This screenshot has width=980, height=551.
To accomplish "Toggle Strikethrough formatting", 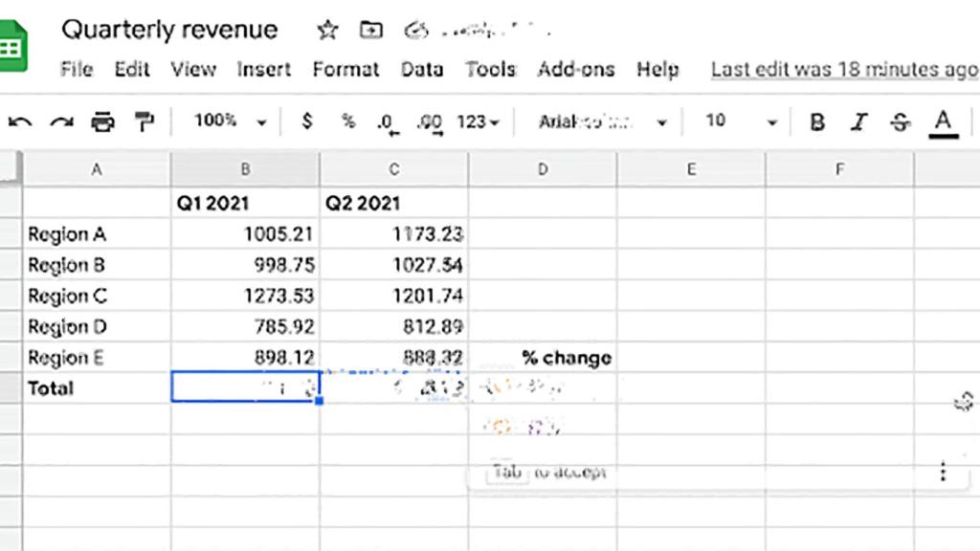I will coord(900,122).
